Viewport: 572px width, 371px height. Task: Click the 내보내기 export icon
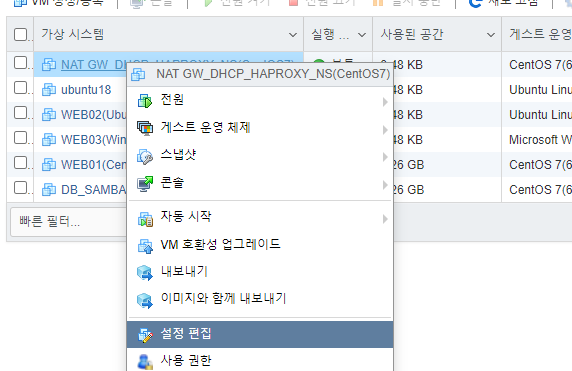click(145, 273)
